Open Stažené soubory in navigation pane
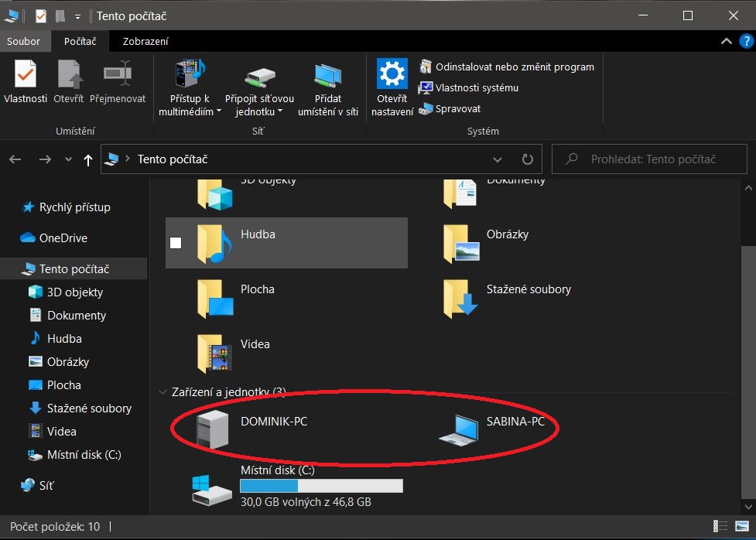756x540 pixels. coord(80,408)
